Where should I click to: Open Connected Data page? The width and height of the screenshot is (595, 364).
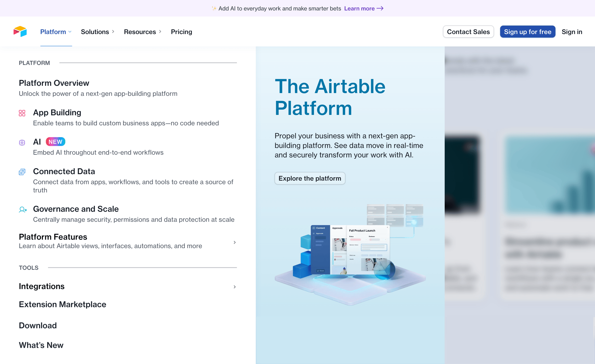point(64,171)
